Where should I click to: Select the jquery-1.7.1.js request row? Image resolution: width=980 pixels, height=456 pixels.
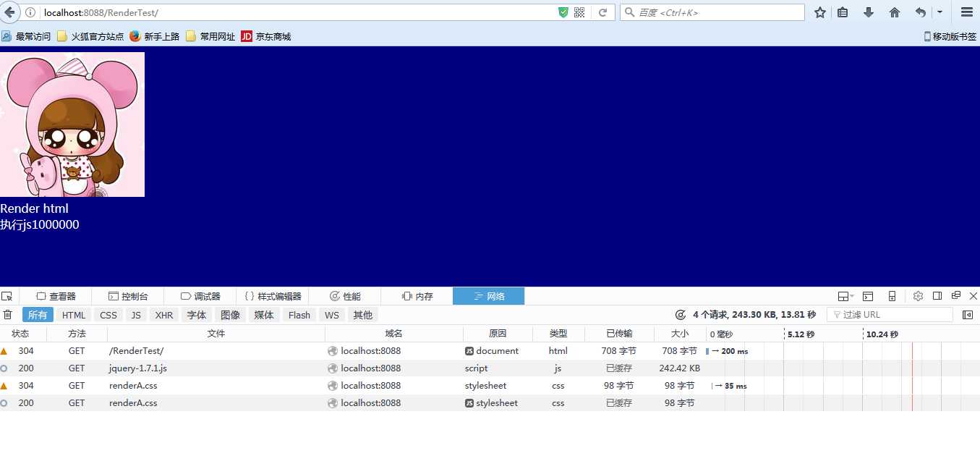pos(490,368)
